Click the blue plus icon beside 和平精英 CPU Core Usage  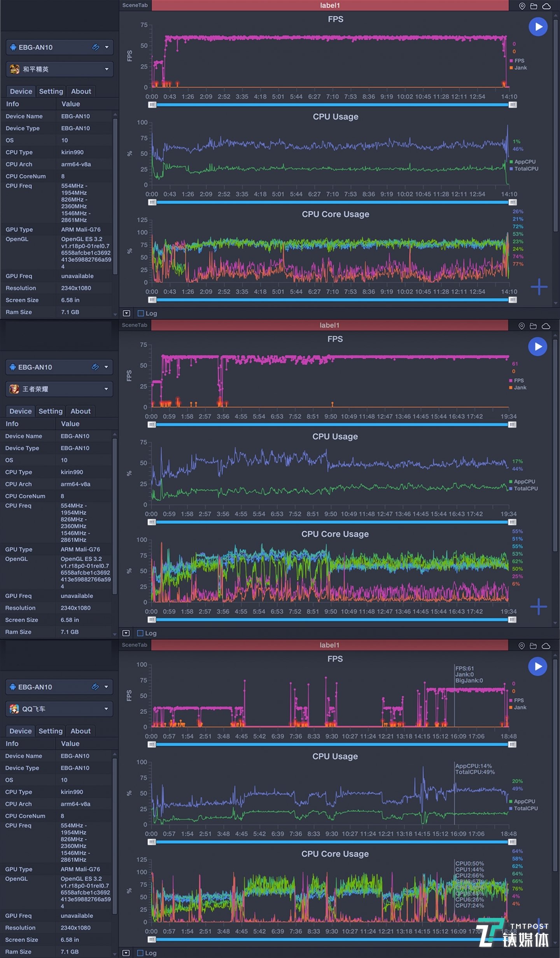[x=539, y=287]
